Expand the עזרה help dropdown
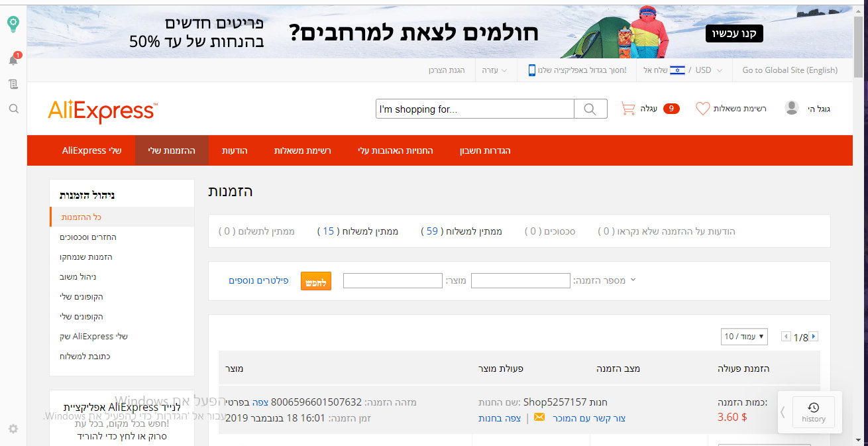868x446 pixels. (494, 70)
